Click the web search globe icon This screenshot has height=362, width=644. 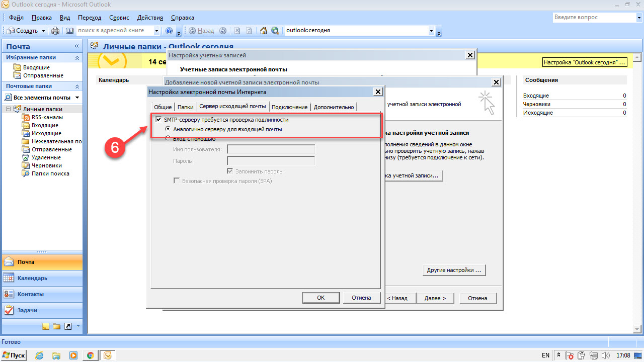275,31
